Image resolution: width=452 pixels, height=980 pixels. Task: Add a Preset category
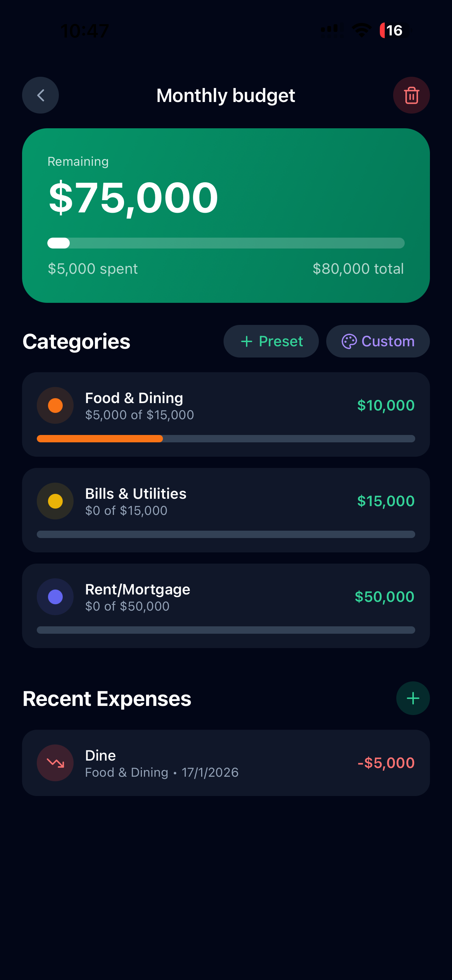(x=271, y=341)
